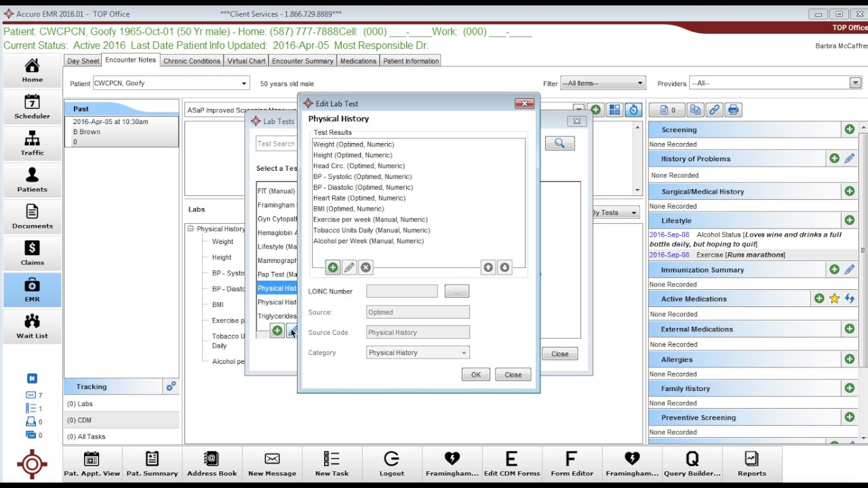The image size is (868, 488).
Task: Edit History of Problems with the pencil icon
Action: [850, 159]
